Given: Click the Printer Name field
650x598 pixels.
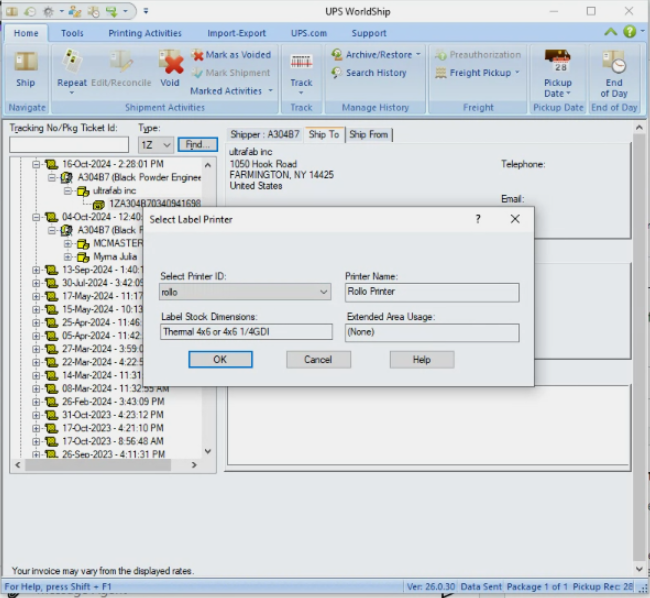Looking at the screenshot, I should click(432, 292).
